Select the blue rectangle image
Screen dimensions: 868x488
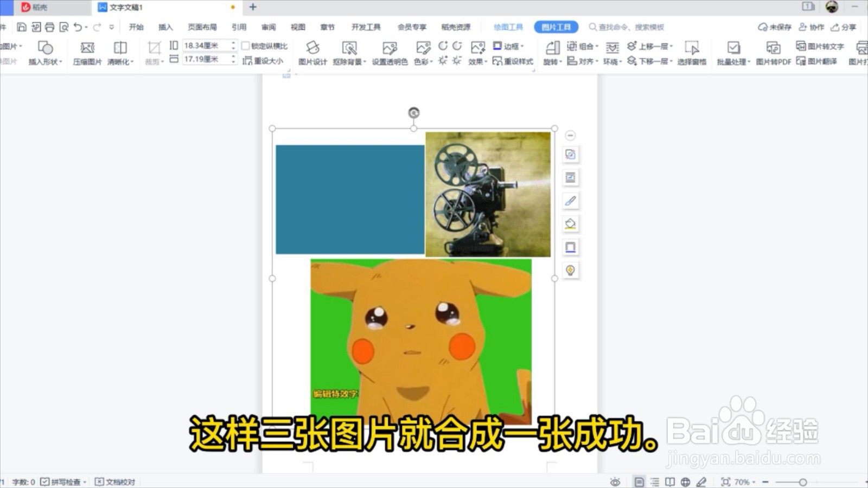point(350,200)
